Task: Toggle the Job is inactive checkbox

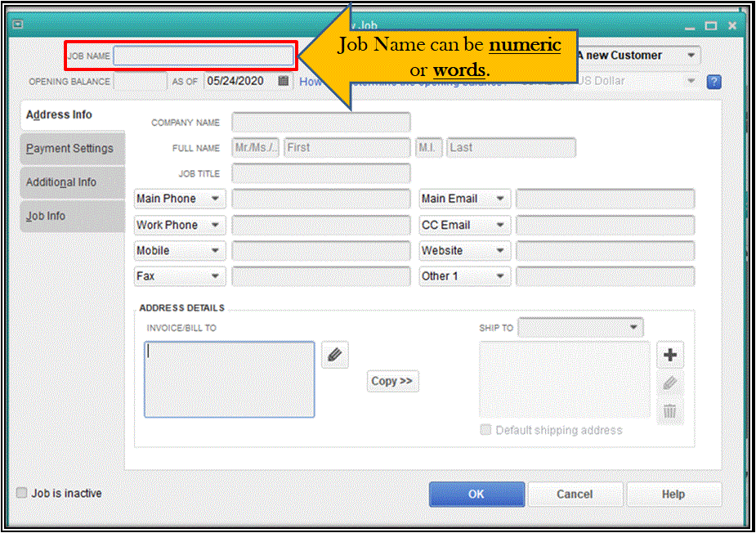Action: tap(22, 492)
